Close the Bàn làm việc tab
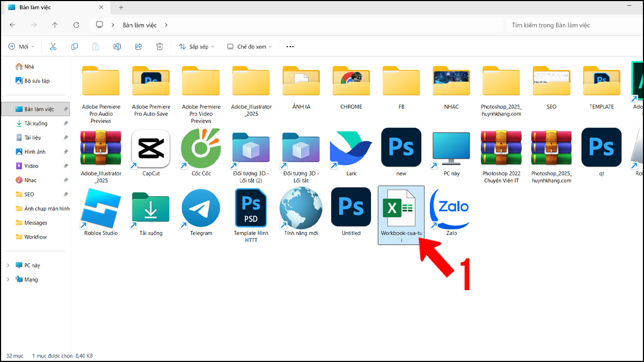644x362 pixels. (x=101, y=8)
